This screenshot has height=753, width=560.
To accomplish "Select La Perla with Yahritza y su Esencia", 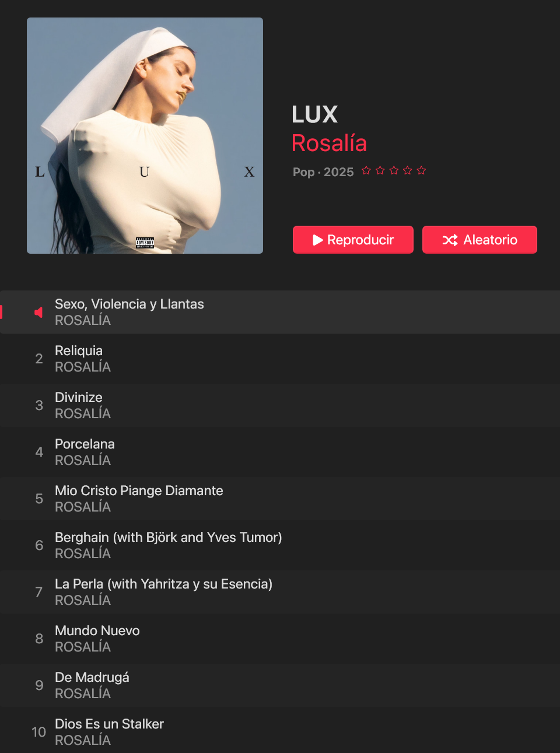I will (x=280, y=592).
